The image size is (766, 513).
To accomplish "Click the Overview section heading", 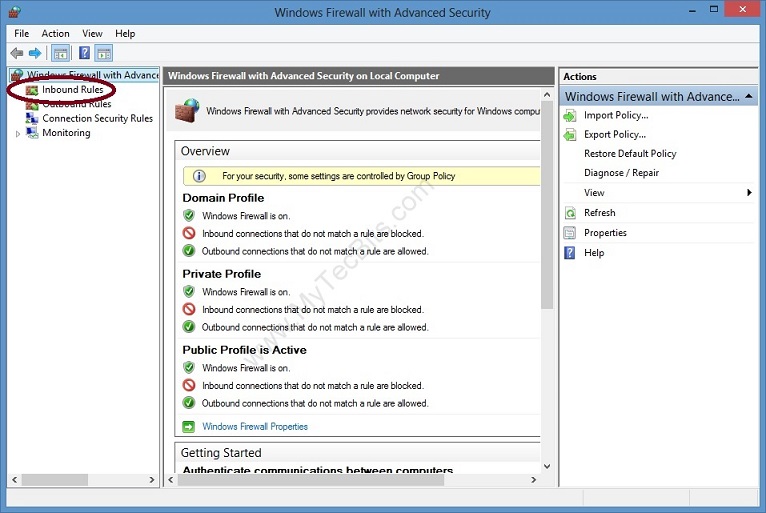I will click(205, 151).
